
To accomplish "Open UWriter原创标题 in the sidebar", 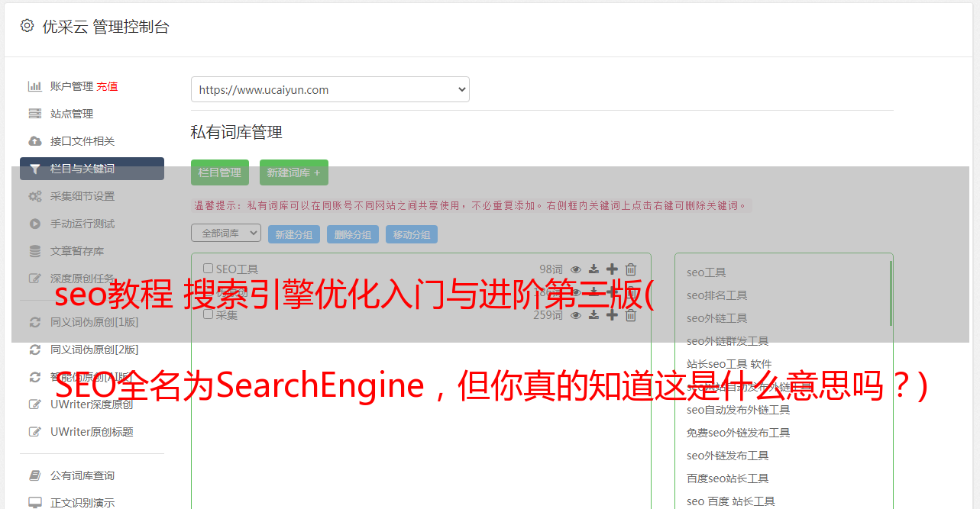I will pos(92,432).
